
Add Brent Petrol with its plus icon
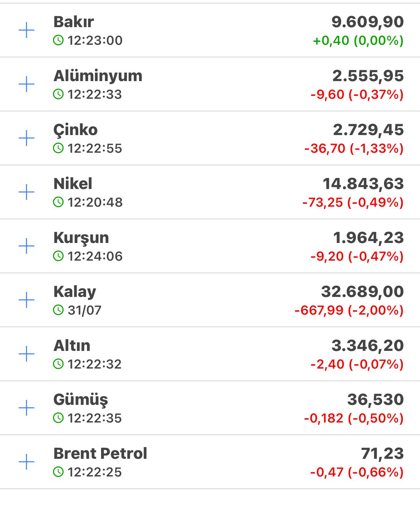(x=26, y=462)
